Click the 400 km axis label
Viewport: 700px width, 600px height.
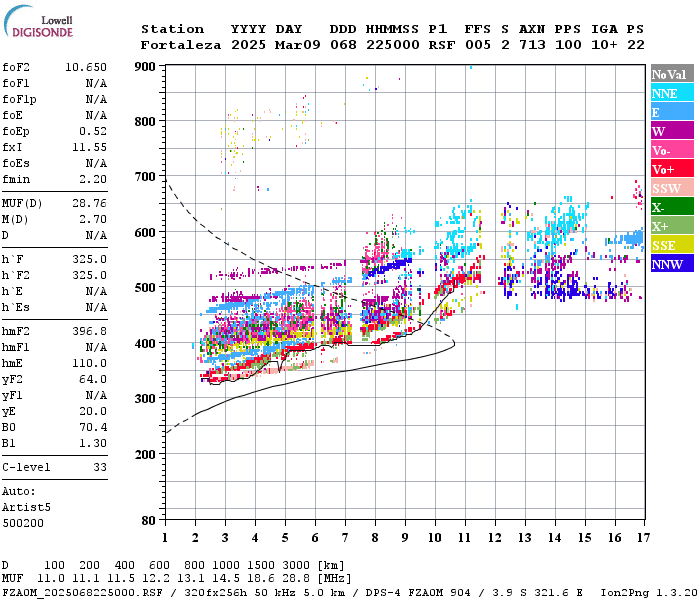[145, 343]
